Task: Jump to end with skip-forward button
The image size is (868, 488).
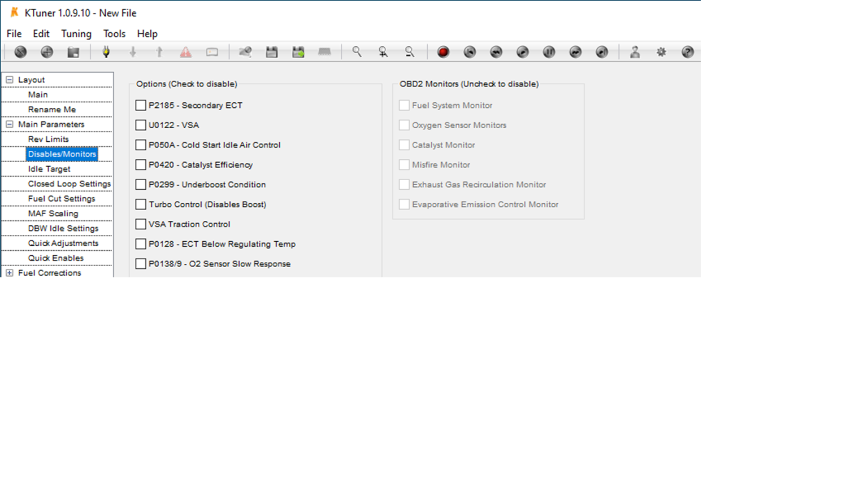Action: click(x=602, y=52)
